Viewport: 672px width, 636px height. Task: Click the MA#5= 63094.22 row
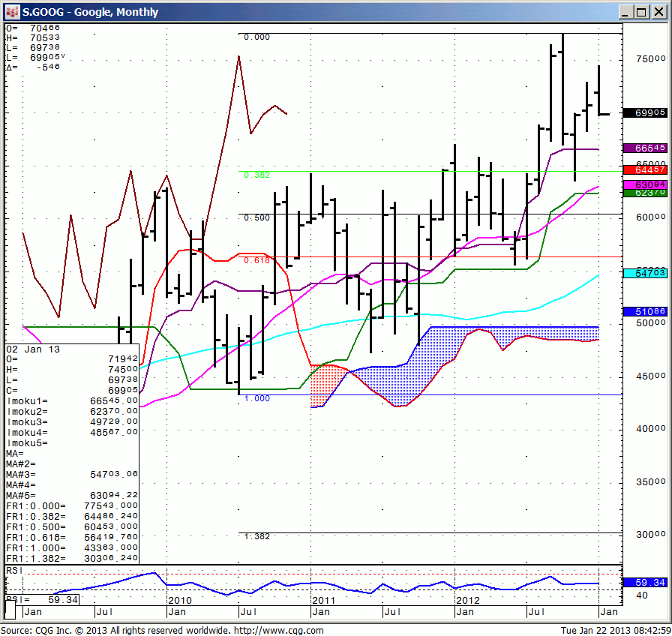tap(72, 496)
